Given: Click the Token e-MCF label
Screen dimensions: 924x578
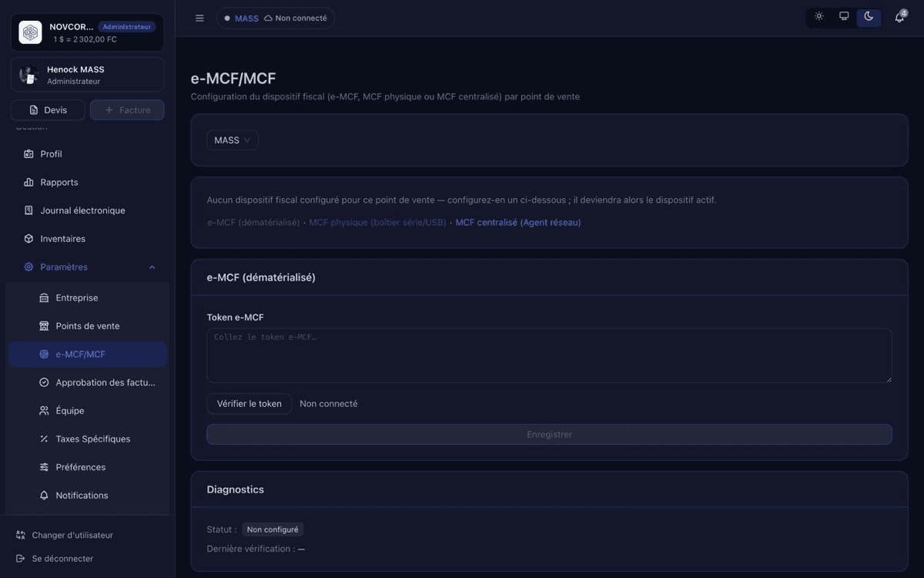Looking at the screenshot, I should click(236, 318).
